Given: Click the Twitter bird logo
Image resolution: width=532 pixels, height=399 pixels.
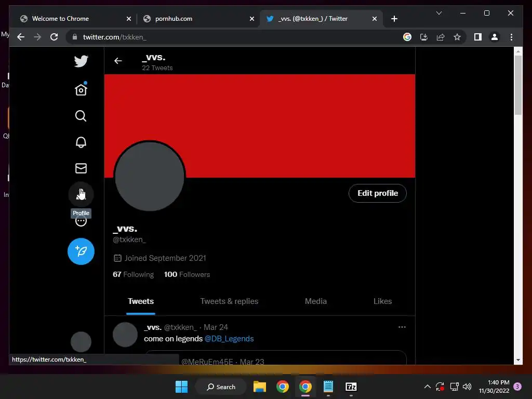Looking at the screenshot, I should tap(81, 61).
